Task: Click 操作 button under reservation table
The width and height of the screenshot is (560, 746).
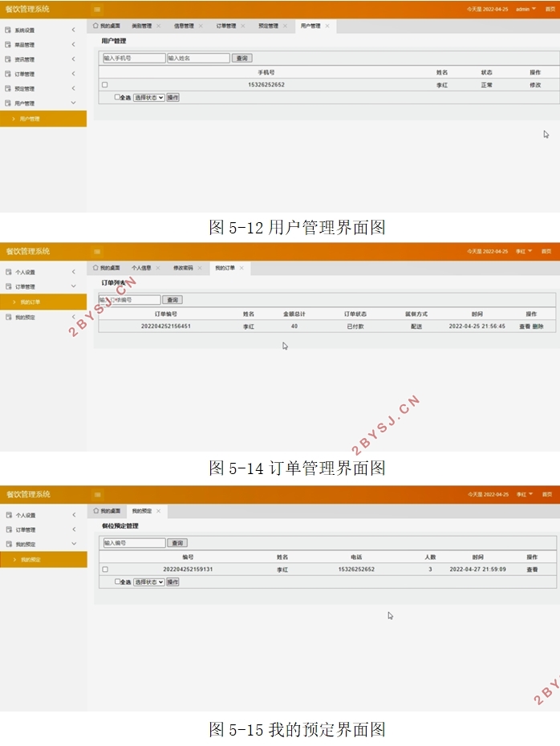Action: click(172, 582)
